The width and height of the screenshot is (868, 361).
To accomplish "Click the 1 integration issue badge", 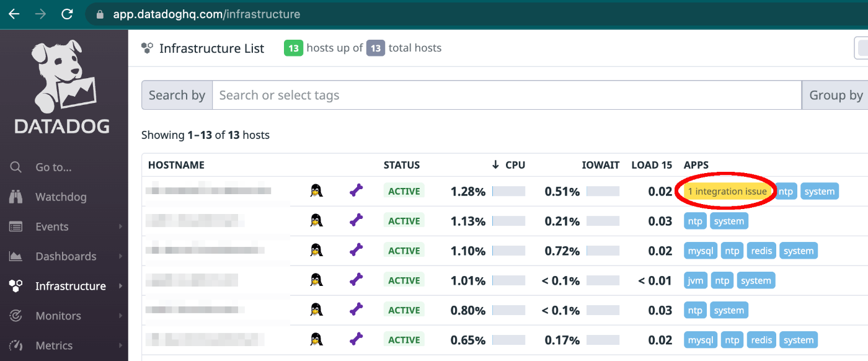I will pos(727,191).
